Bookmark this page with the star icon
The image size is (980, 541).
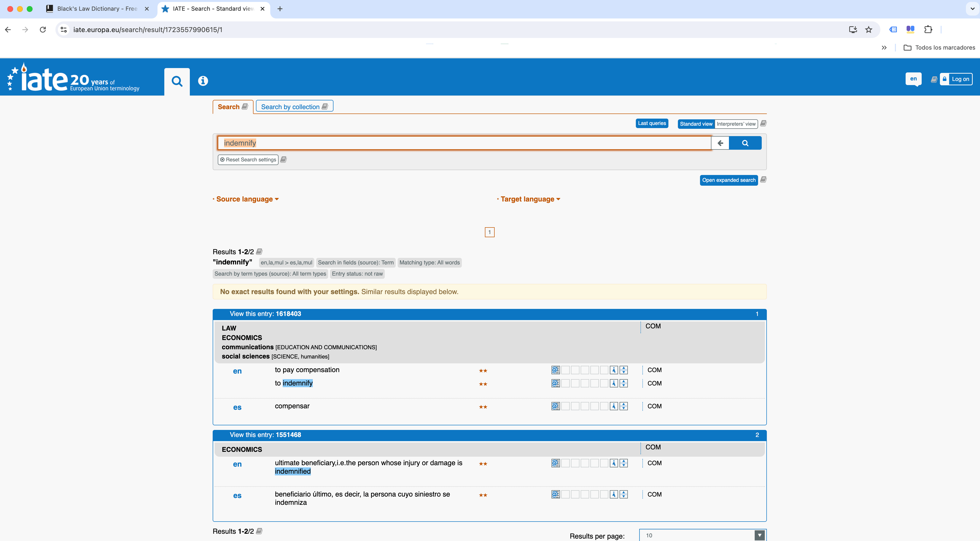[x=868, y=29]
